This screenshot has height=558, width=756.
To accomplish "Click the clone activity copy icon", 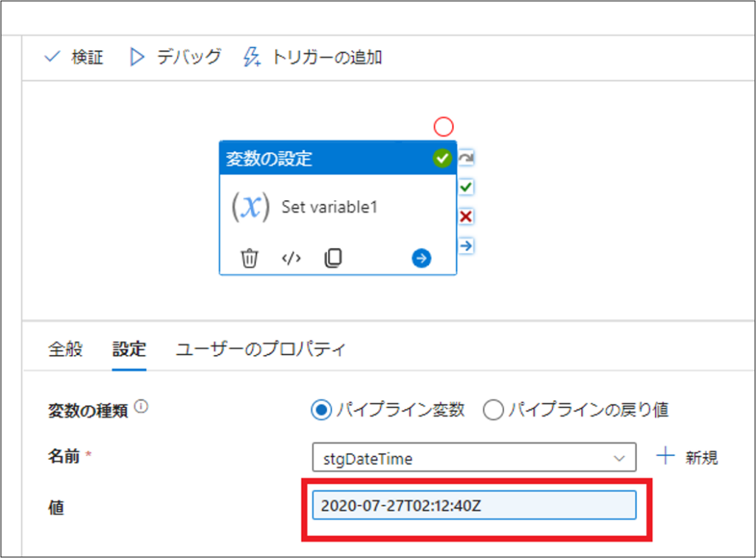I will 333,258.
